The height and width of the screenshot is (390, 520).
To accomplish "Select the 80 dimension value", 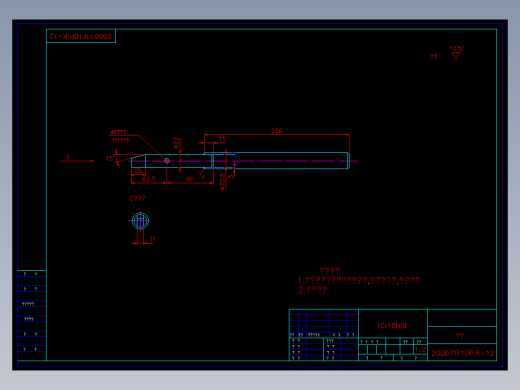I will point(190,179).
